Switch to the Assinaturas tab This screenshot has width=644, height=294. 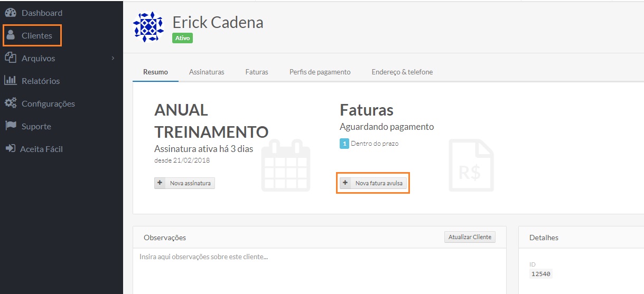point(207,72)
